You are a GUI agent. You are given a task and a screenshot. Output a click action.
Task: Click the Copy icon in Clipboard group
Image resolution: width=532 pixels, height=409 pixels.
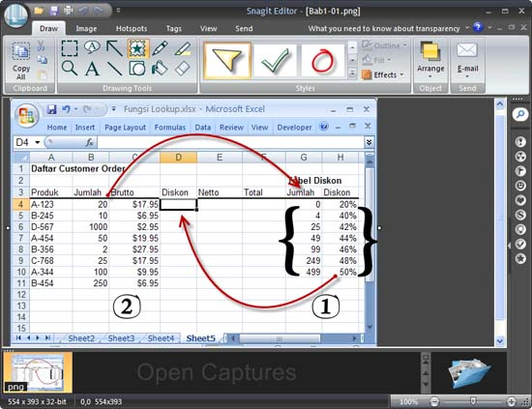tap(42, 60)
